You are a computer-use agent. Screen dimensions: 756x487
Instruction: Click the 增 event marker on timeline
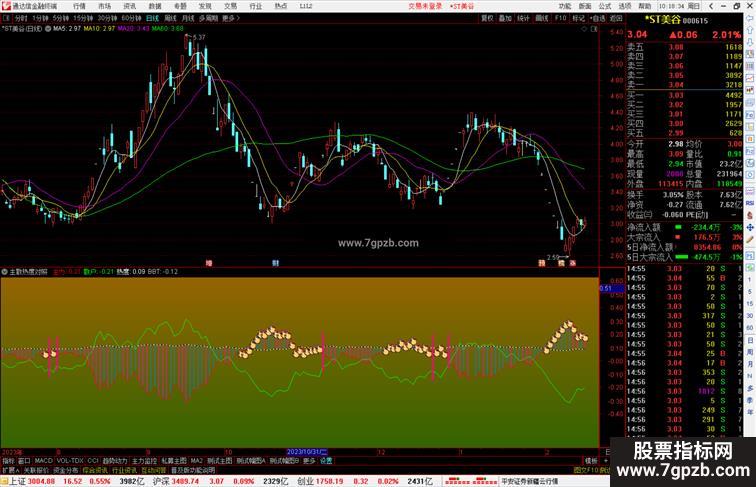point(209,263)
